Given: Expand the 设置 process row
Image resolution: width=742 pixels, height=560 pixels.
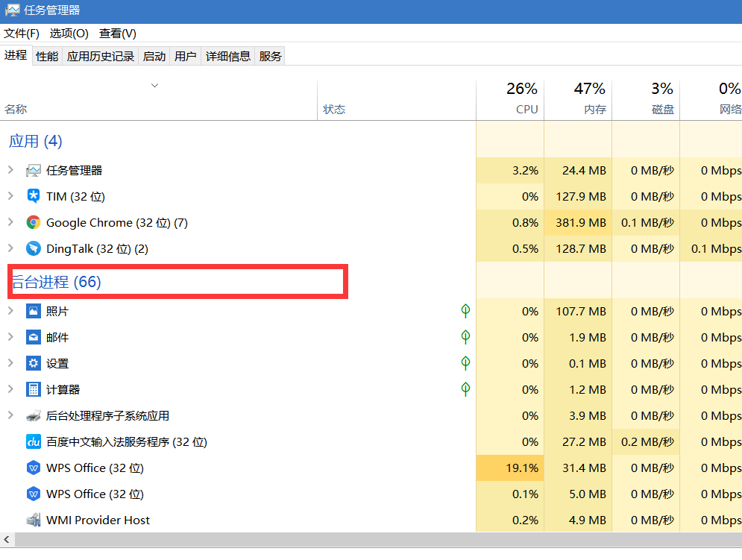Looking at the screenshot, I should [x=10, y=362].
